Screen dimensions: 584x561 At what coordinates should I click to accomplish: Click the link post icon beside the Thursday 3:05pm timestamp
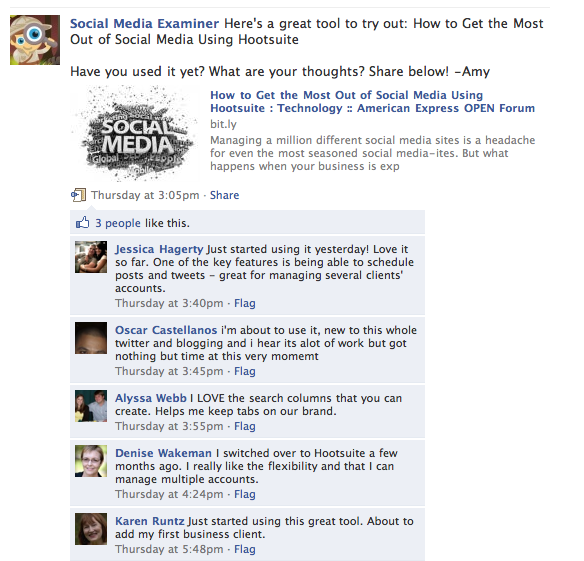click(79, 195)
